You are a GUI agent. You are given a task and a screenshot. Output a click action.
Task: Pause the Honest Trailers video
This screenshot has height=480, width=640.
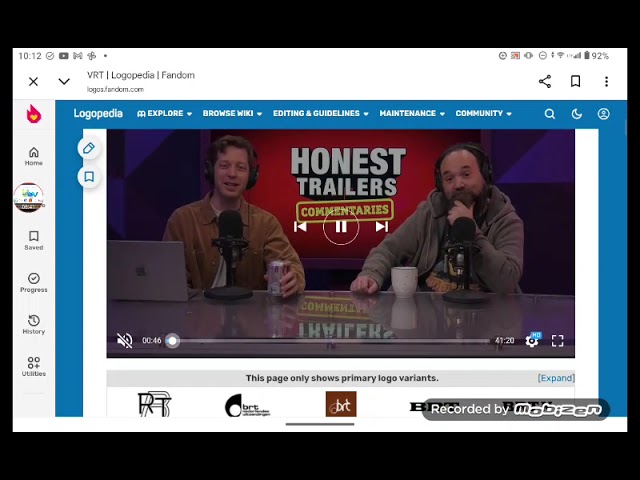pyautogui.click(x=341, y=227)
